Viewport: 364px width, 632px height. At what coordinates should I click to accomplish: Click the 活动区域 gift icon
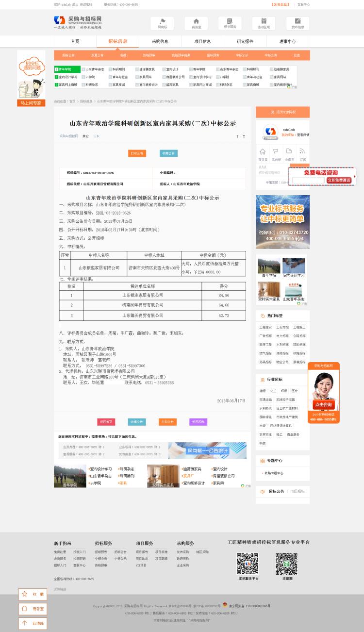[264, 23]
